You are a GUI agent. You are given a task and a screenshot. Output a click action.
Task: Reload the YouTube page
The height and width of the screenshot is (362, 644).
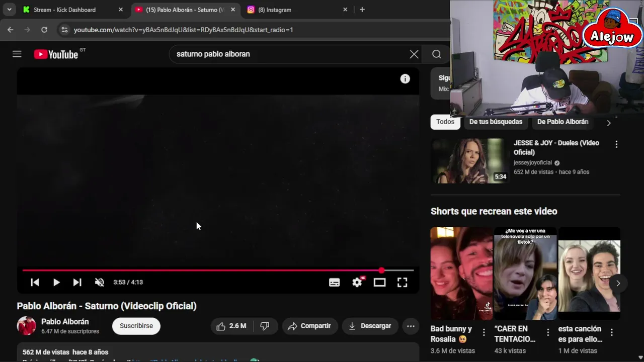[x=44, y=30]
